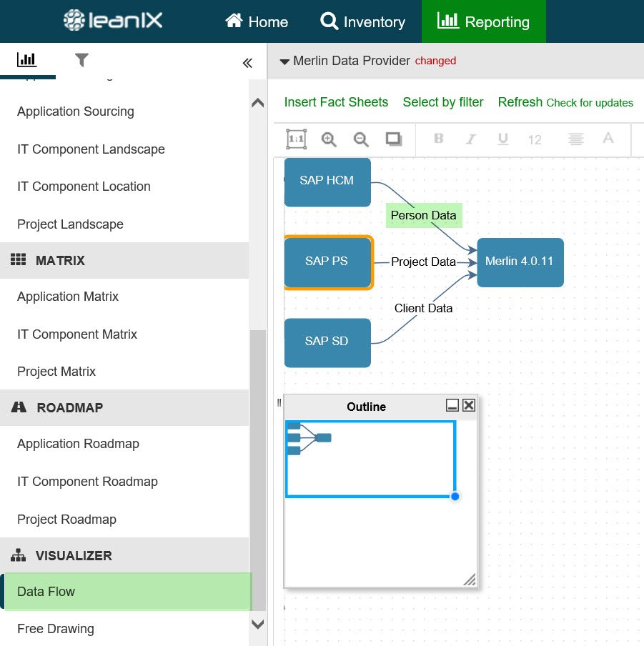Select the Client Data edge label

click(423, 308)
